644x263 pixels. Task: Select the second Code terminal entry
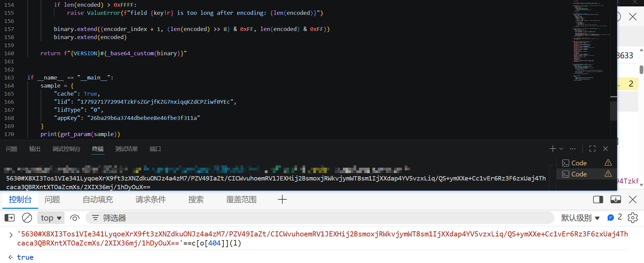tap(587, 174)
